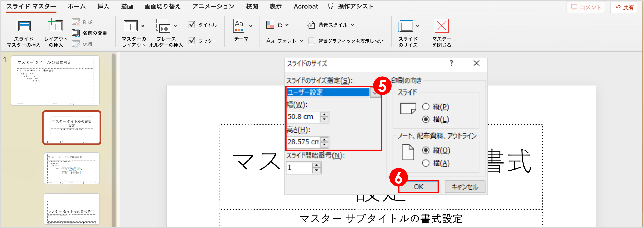Switch to the アニメーション tab
The height and width of the screenshot is (228, 644).
[213, 6]
